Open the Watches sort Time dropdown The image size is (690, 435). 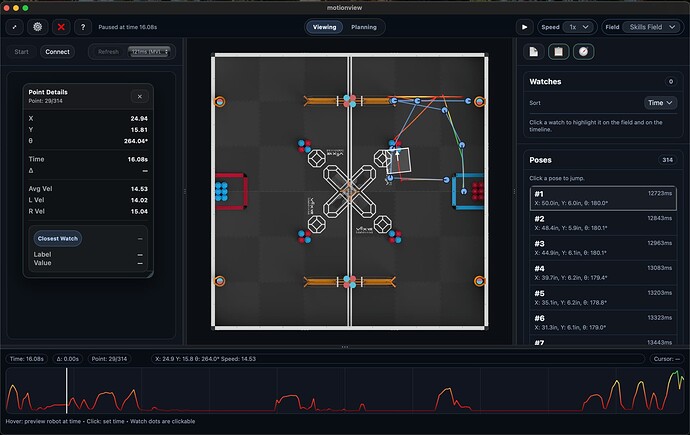tap(660, 103)
